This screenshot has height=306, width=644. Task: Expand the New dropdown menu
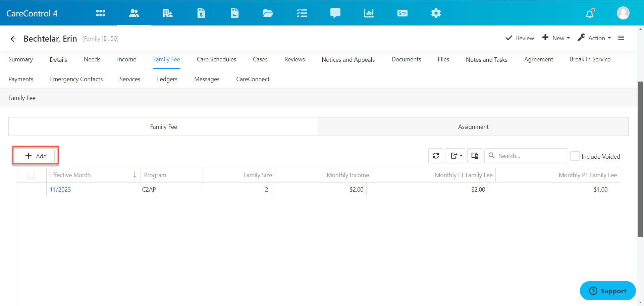pyautogui.click(x=556, y=38)
